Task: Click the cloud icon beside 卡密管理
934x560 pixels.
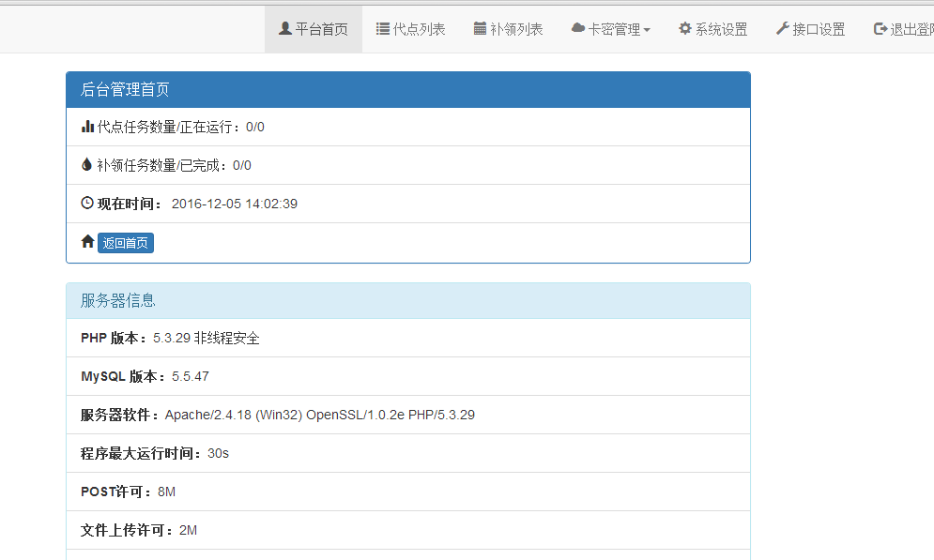Action: (578, 28)
